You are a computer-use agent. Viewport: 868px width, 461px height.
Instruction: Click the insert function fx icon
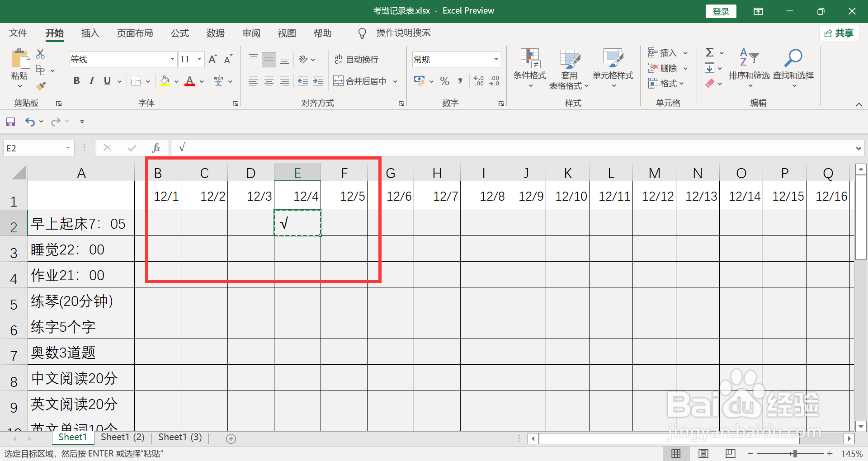[x=156, y=148]
